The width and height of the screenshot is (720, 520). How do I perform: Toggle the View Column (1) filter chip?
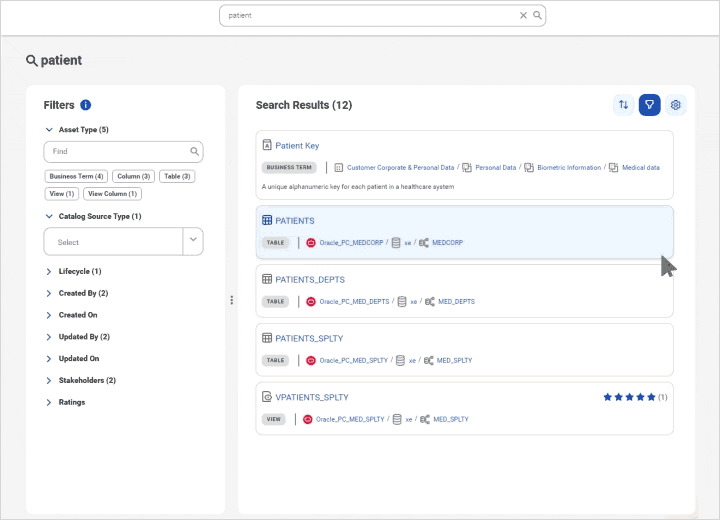113,193
